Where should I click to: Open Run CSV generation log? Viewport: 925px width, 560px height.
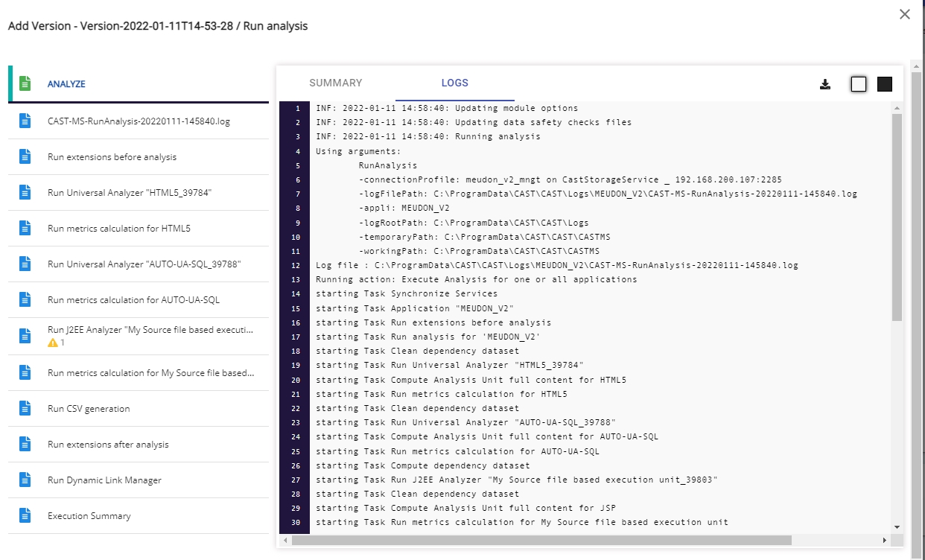click(139, 408)
